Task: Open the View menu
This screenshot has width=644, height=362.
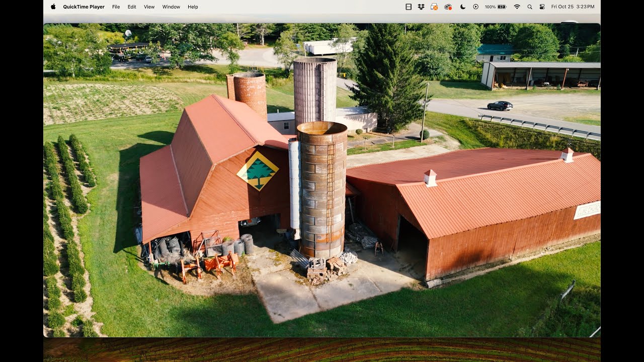Action: [149, 7]
